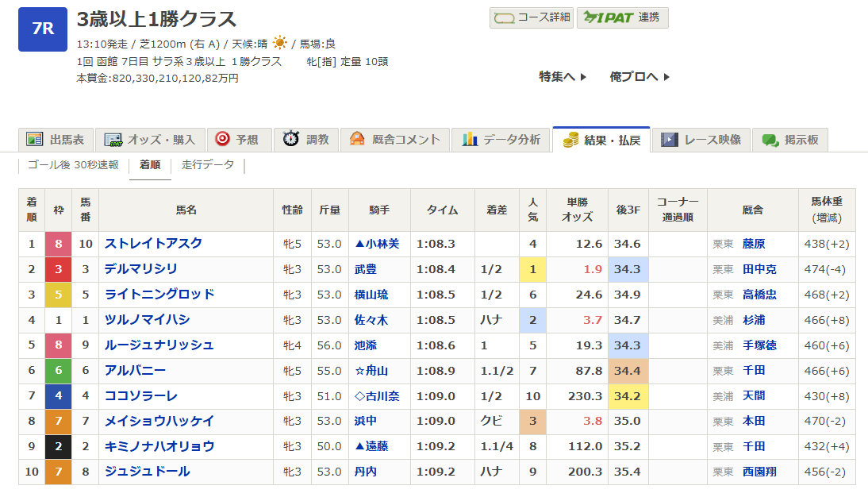The image size is (868, 501).
Task: Open horse ジュジュドール
Action: 148,472
